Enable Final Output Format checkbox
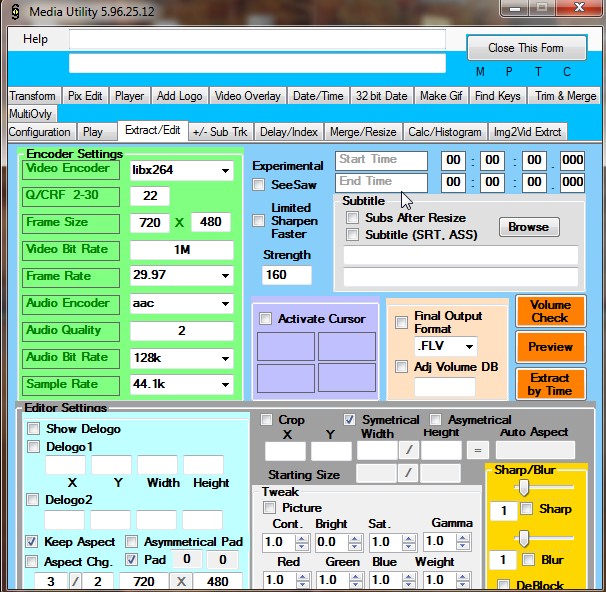The height and width of the screenshot is (592, 606). click(x=402, y=322)
